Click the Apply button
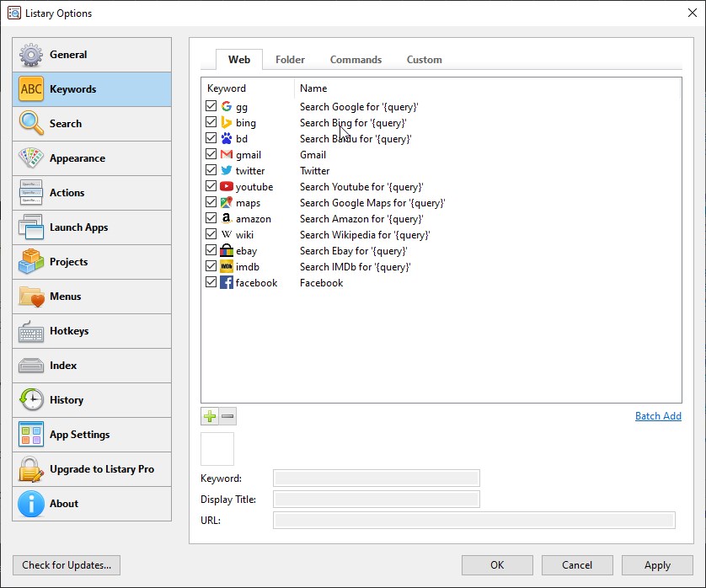 [x=657, y=565]
